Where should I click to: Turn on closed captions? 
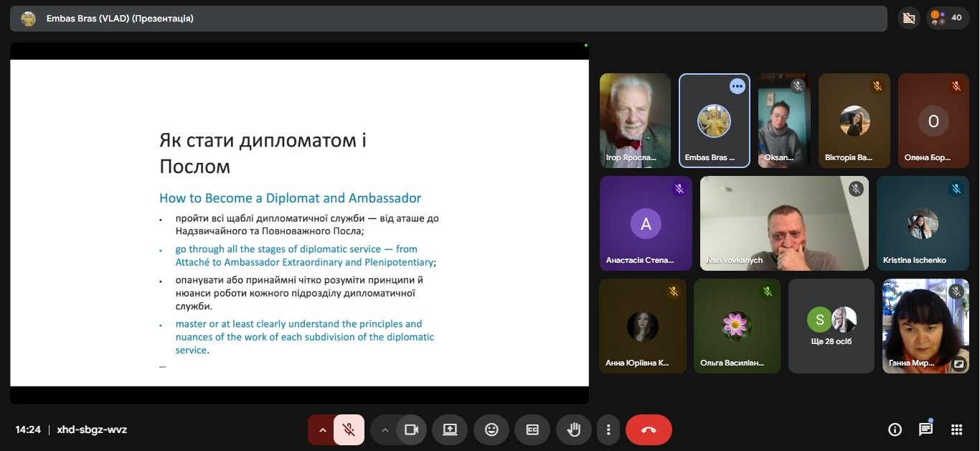(x=532, y=429)
